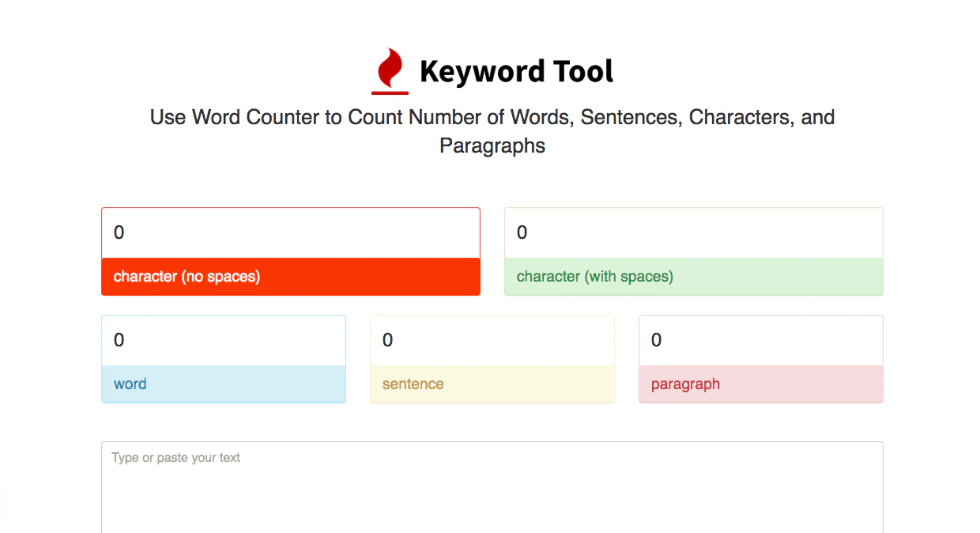Click the 0 value above 'character (with spaces)'

[522, 232]
